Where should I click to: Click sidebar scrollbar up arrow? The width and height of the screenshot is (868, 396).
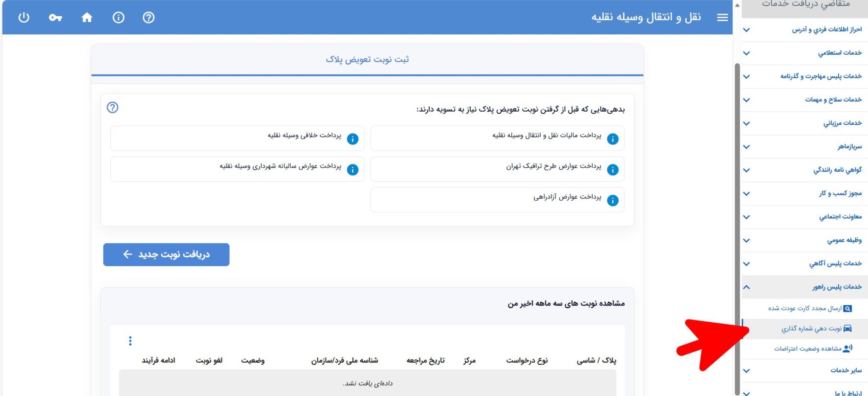pyautogui.click(x=737, y=5)
